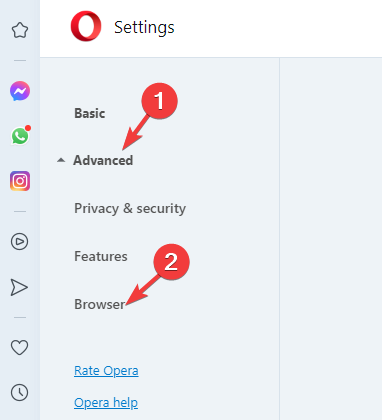Image resolution: width=382 pixels, height=420 pixels.
Task: Open the Features settings section
Action: click(x=101, y=256)
